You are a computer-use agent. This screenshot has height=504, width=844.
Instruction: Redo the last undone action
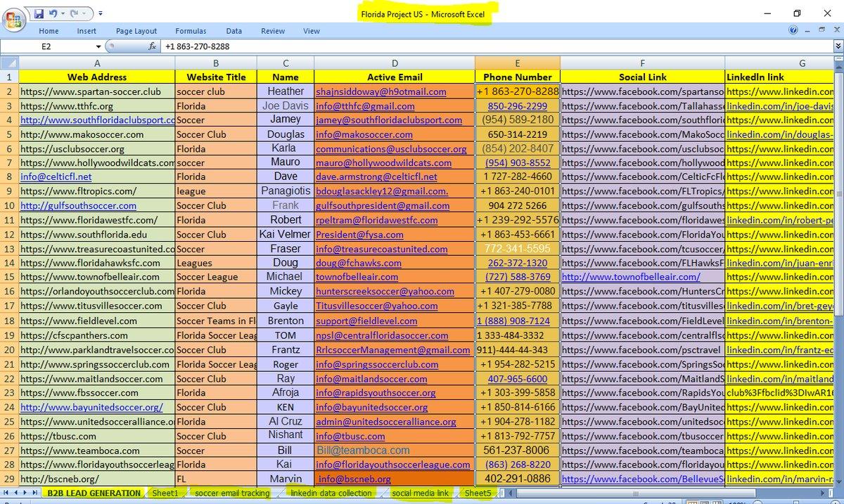pyautogui.click(x=75, y=13)
